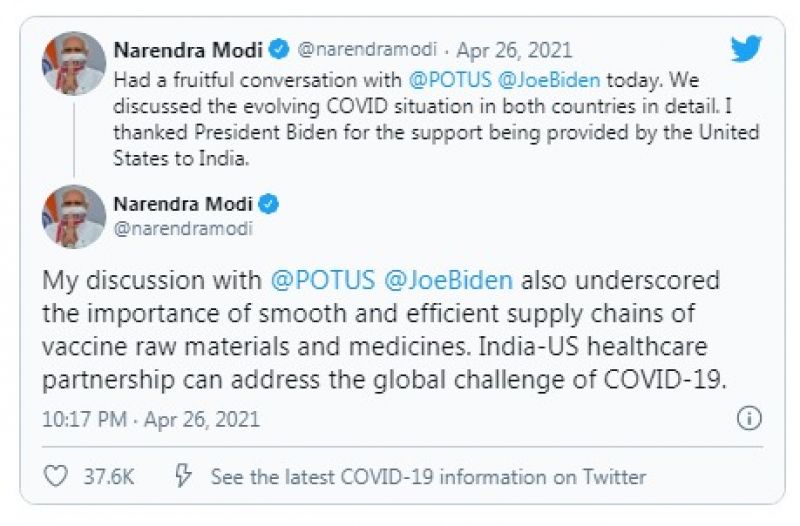
Task: Click the lightning bolt COVID-19 info icon
Action: pos(183,477)
